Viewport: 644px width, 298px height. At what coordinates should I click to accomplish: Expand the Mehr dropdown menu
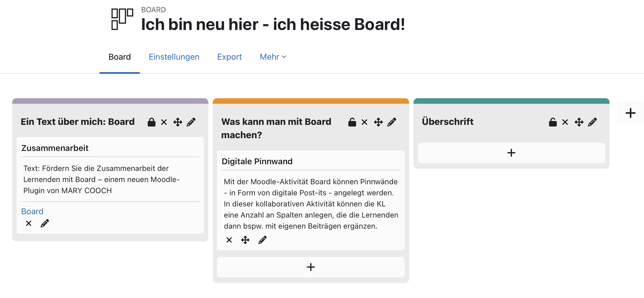click(273, 57)
